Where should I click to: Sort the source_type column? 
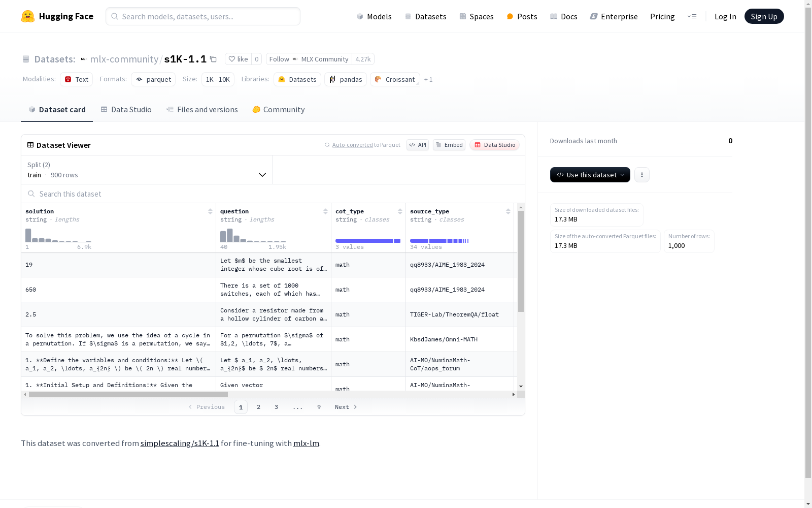pyautogui.click(x=508, y=211)
